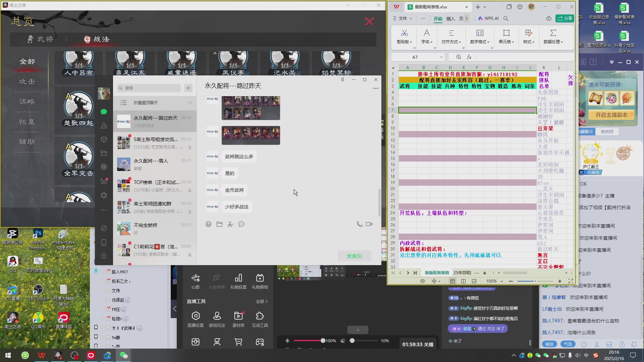Click 全部 link in 直播工具 section
This screenshot has height=362, width=644.
[262, 302]
